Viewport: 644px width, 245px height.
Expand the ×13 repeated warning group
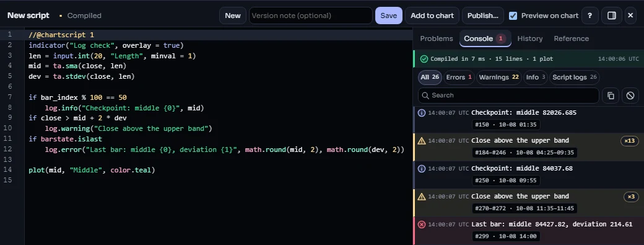[630, 141]
